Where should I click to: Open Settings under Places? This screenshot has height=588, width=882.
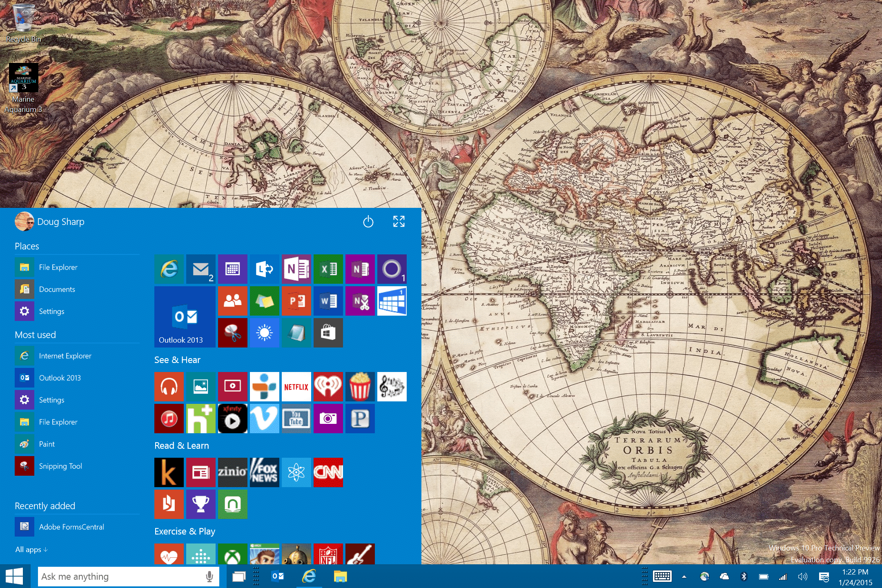click(77, 311)
